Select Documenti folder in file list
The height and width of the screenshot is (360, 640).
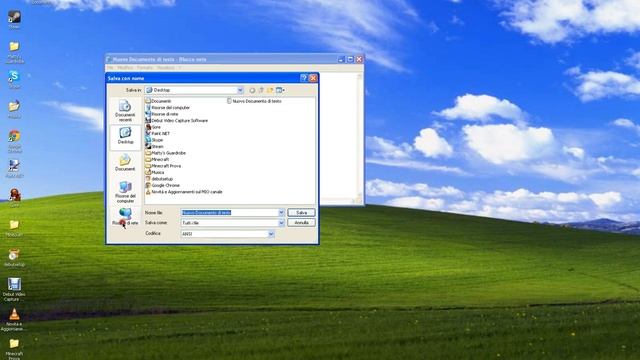[x=158, y=101]
